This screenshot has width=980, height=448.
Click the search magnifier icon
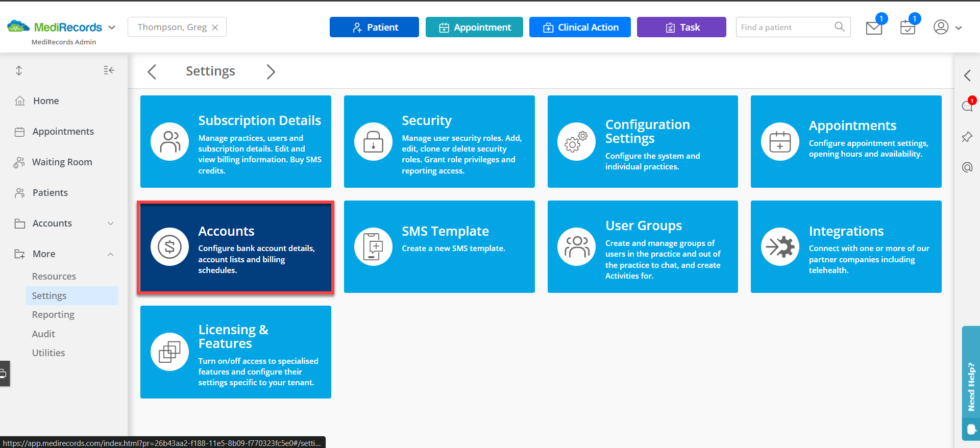pos(840,27)
